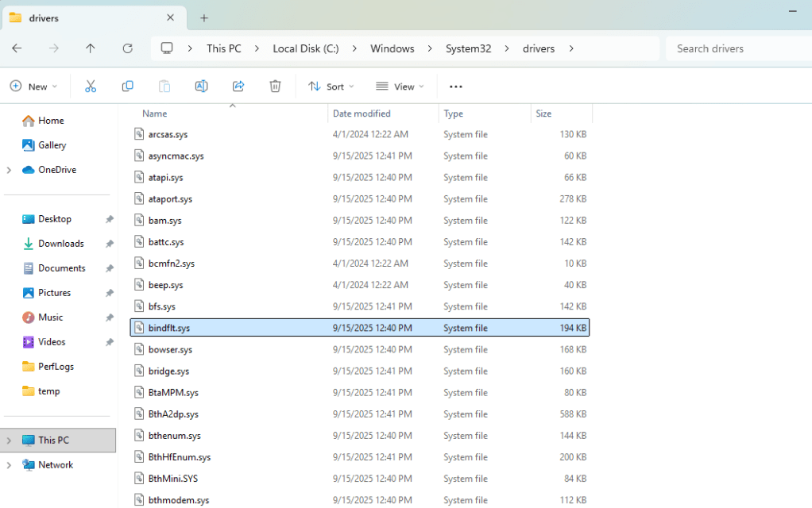Click the Cut scissors icon
The image size is (812, 508).
[x=91, y=87]
